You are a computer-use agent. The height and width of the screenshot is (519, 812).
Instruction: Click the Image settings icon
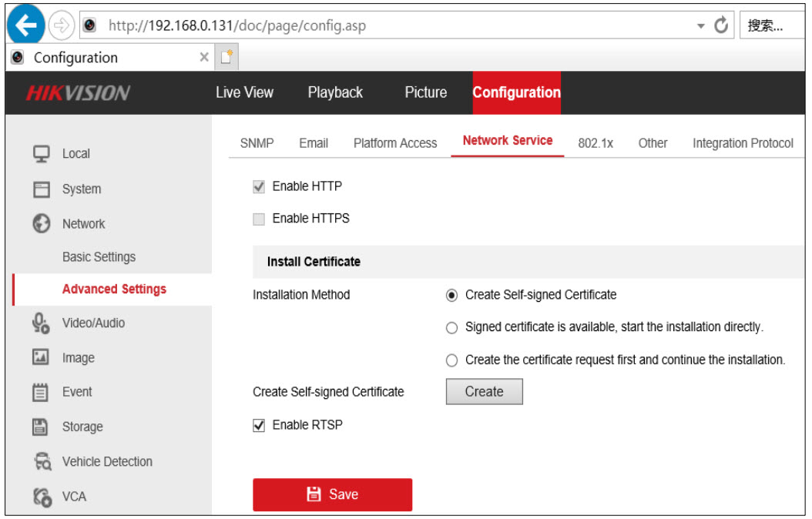pyautogui.click(x=41, y=357)
